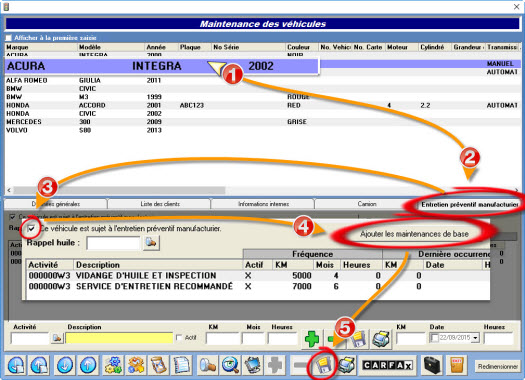The image size is (525, 380).
Task: Click the black briefcase icon
Action: (x=432, y=365)
